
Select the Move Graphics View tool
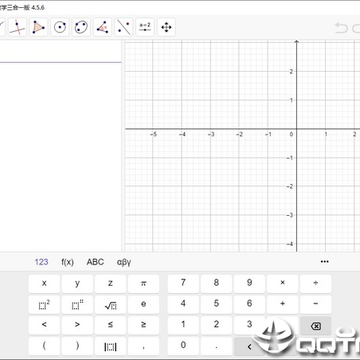[166, 27]
